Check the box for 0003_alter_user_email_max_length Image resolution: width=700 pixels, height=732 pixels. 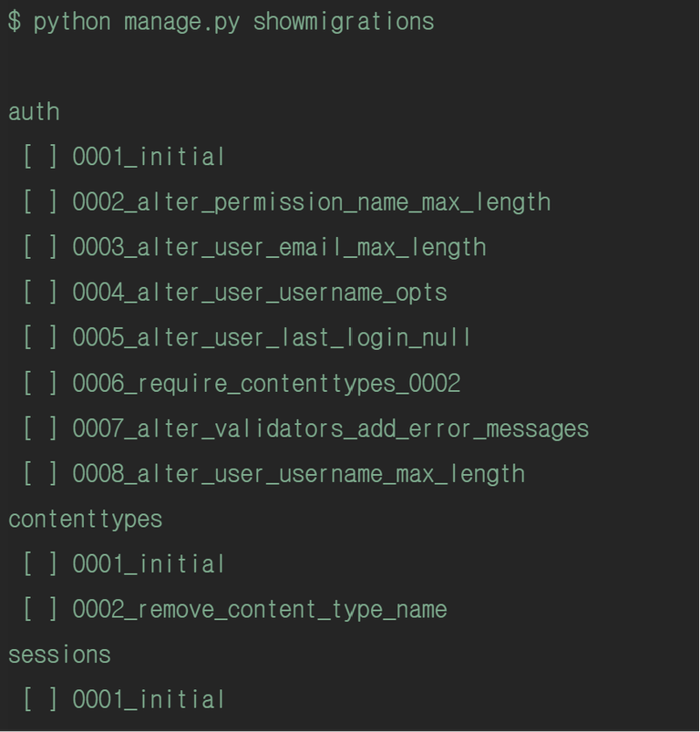pos(40,247)
